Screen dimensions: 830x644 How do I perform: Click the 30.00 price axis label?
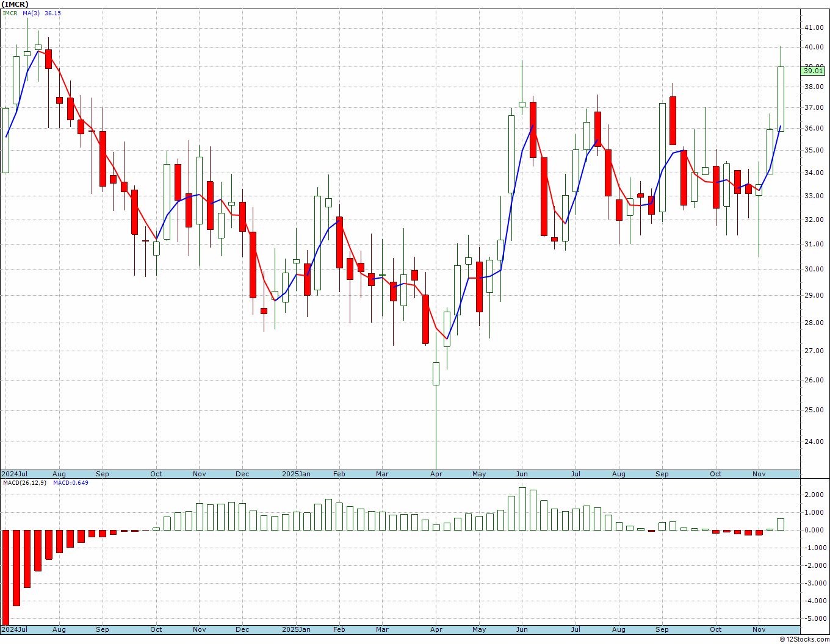813,269
